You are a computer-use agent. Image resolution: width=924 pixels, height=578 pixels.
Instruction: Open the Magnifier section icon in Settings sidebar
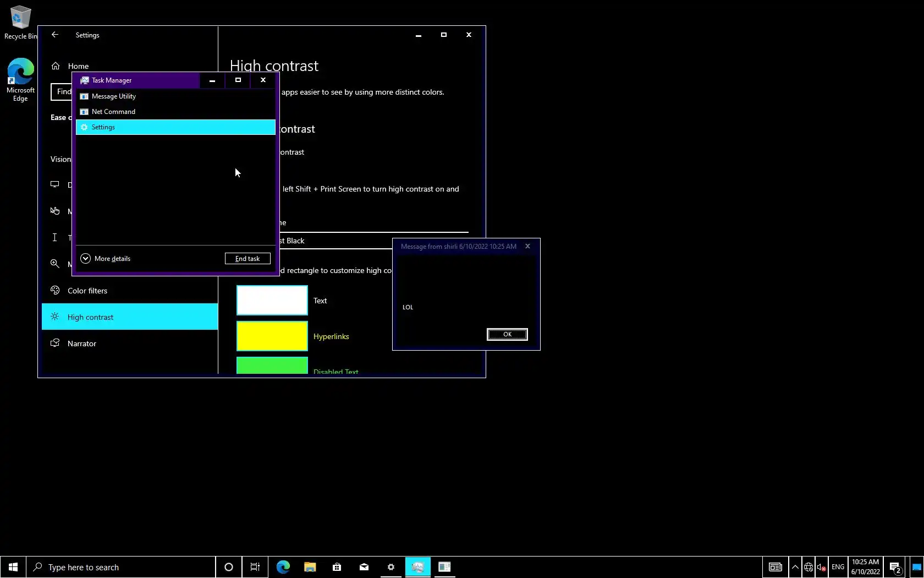click(x=55, y=264)
